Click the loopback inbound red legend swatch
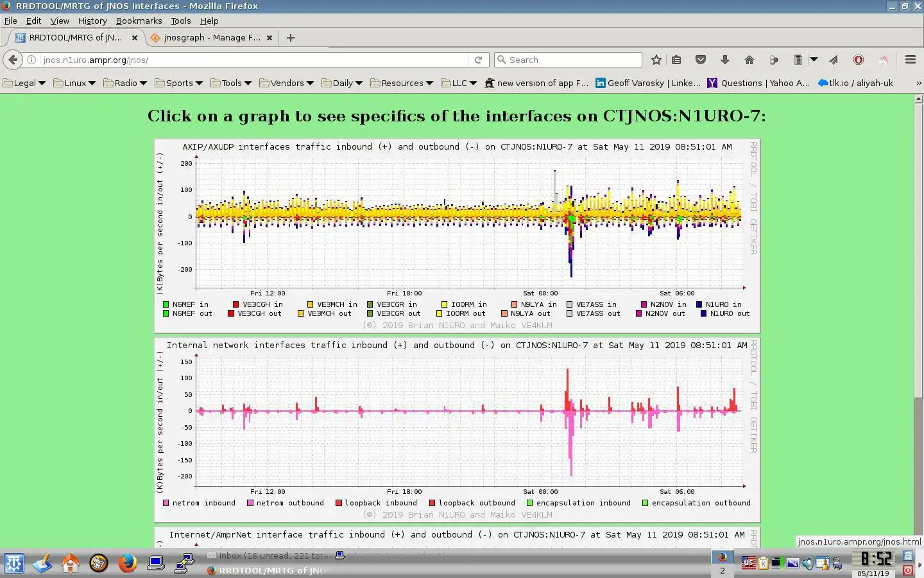Image resolution: width=924 pixels, height=578 pixels. pos(338,503)
